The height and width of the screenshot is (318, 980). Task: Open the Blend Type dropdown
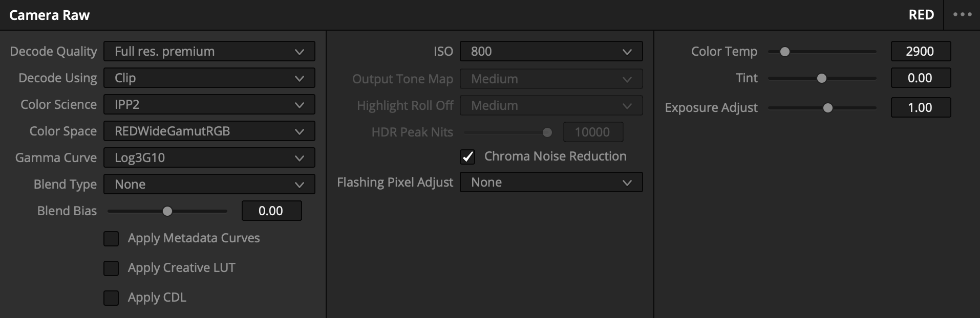209,185
